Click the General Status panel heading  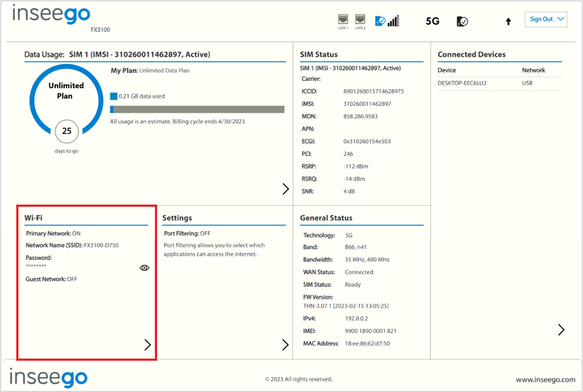(x=326, y=218)
